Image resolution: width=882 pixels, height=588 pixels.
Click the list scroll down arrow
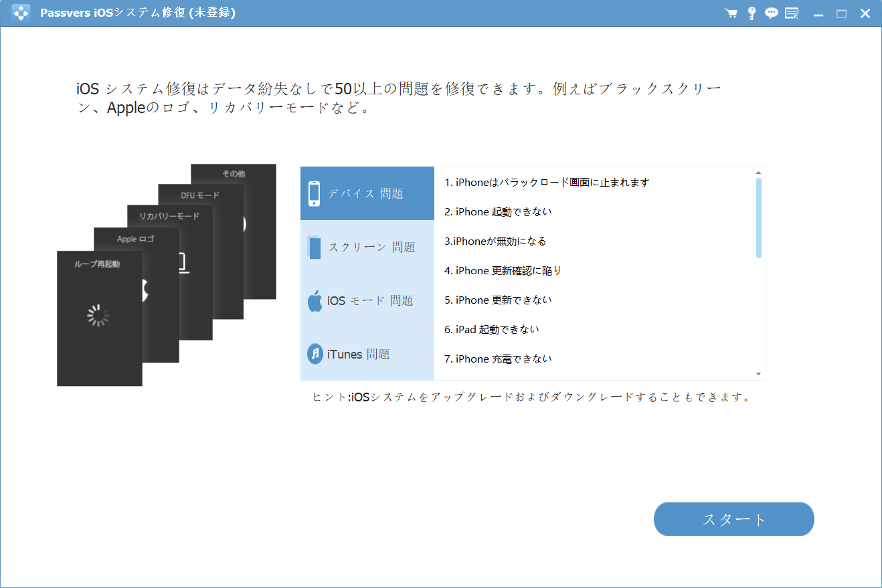(758, 374)
